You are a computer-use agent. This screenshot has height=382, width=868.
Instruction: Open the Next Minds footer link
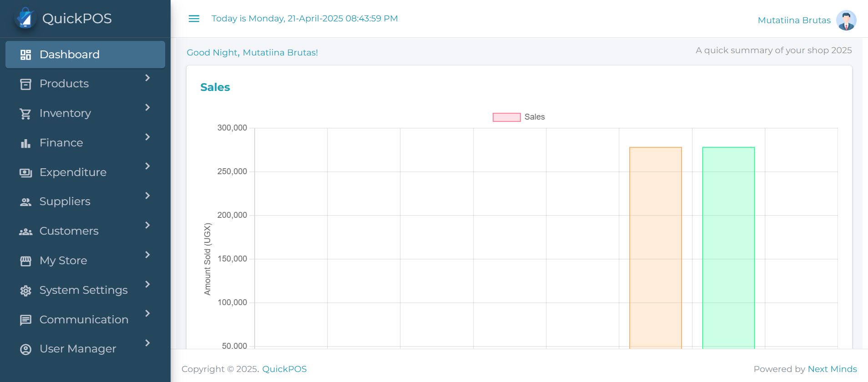[832, 369]
